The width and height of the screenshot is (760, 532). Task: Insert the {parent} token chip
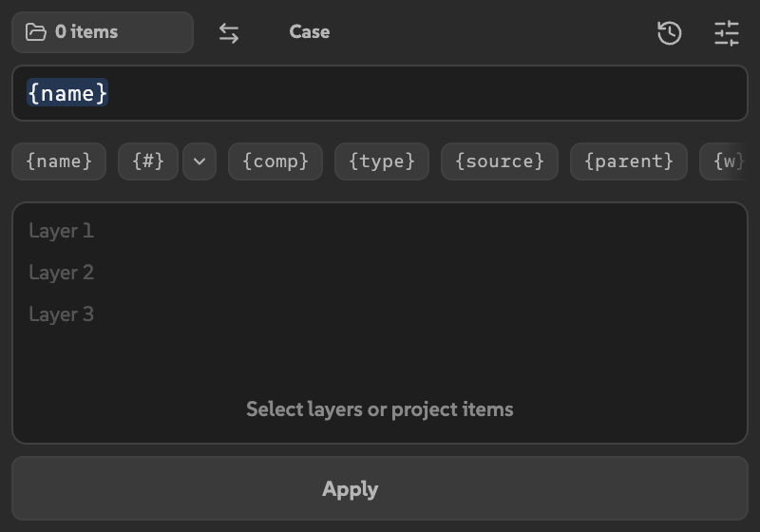click(x=629, y=161)
